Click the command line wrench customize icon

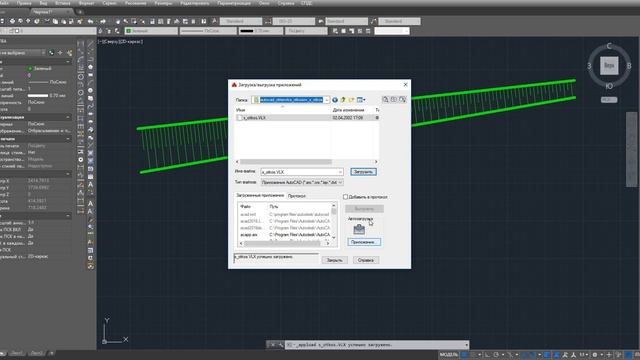280,345
